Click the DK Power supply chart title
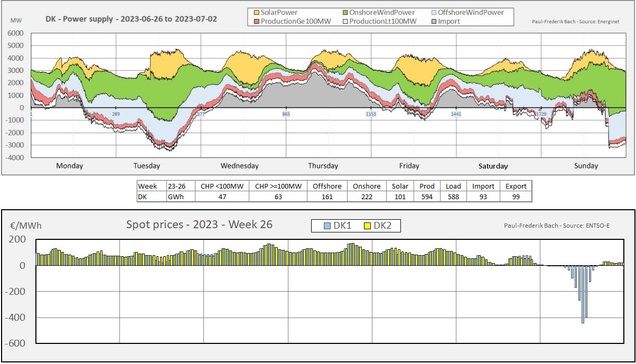 tap(130, 19)
